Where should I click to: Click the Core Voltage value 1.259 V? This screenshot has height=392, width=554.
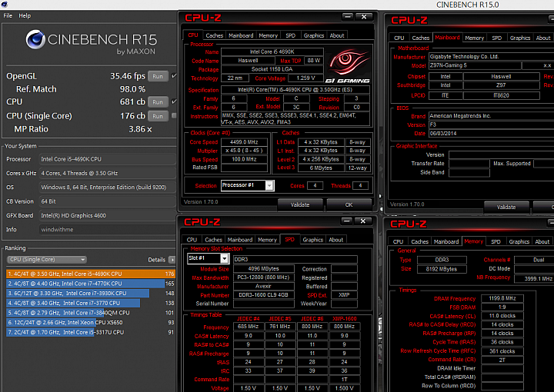(x=305, y=78)
